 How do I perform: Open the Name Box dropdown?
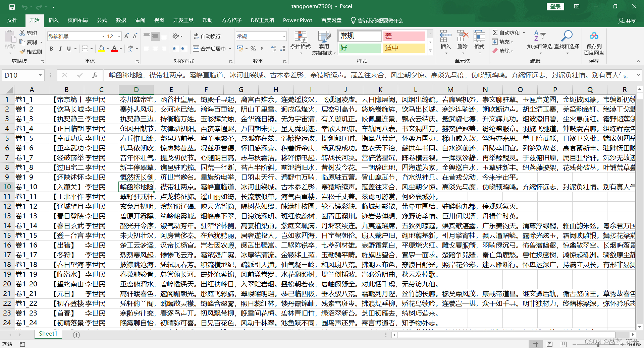click(x=40, y=75)
